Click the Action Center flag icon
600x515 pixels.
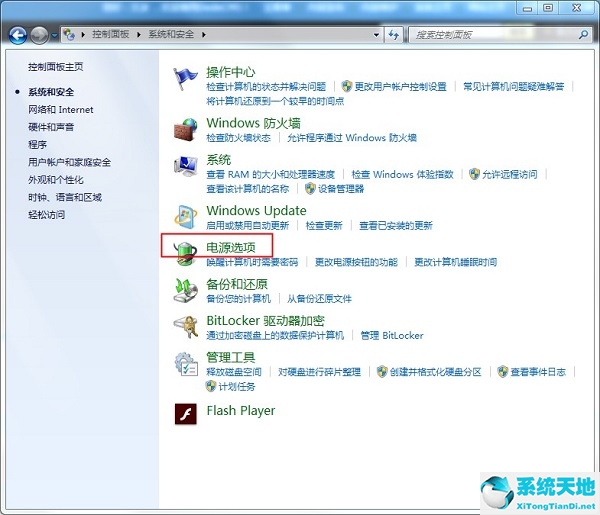coord(186,78)
